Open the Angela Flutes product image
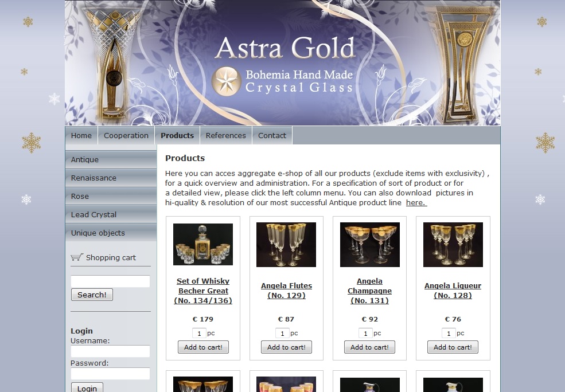 tap(286, 244)
